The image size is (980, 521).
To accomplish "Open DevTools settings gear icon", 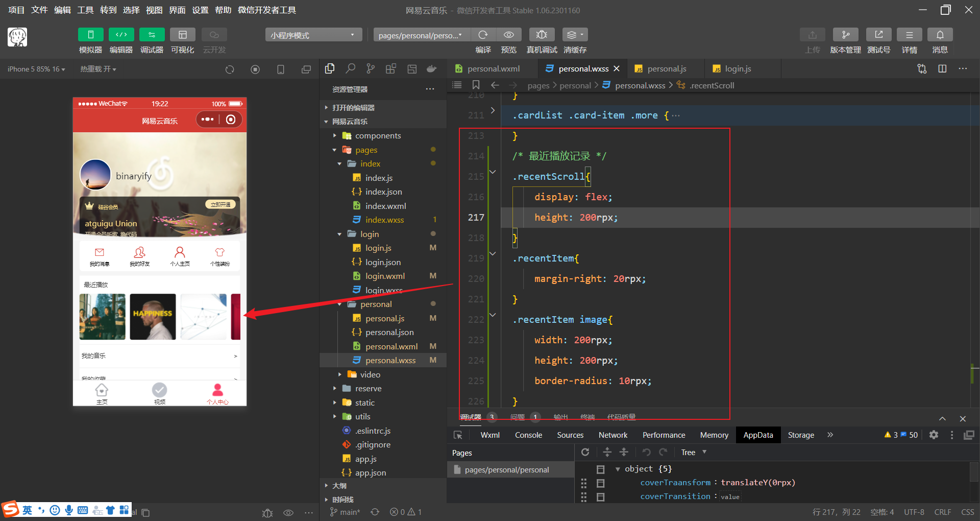I will coord(934,435).
